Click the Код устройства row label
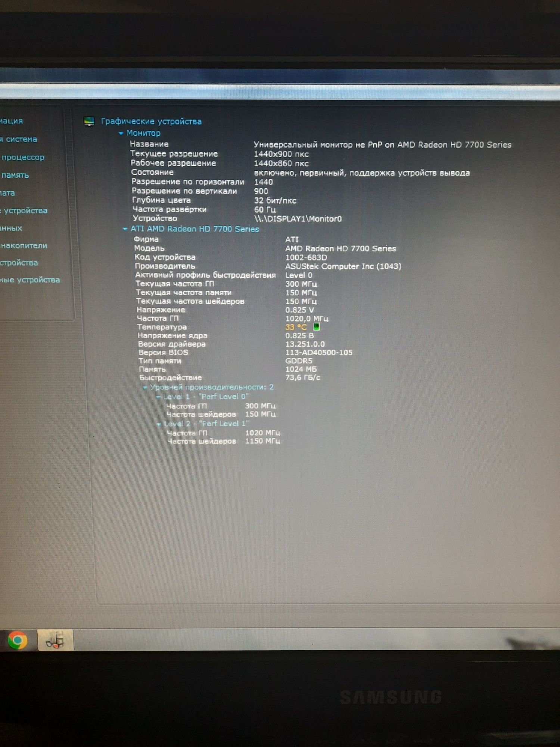 [x=165, y=257]
